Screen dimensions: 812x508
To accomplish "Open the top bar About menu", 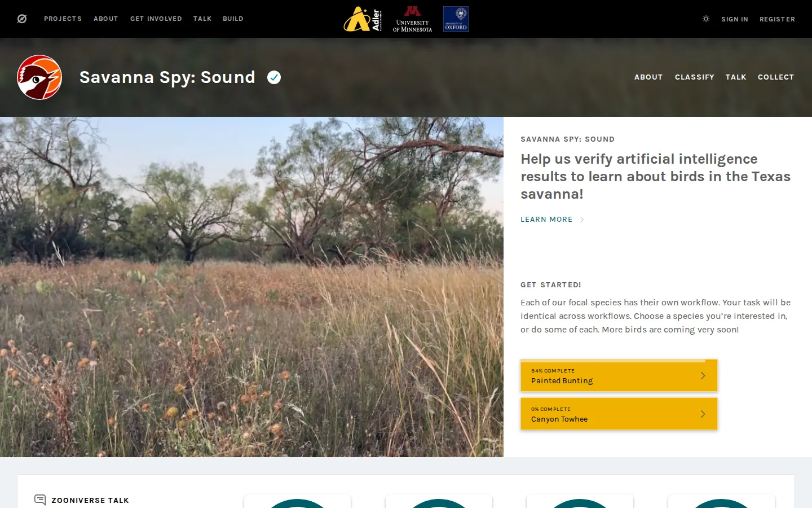I will 106,19.
